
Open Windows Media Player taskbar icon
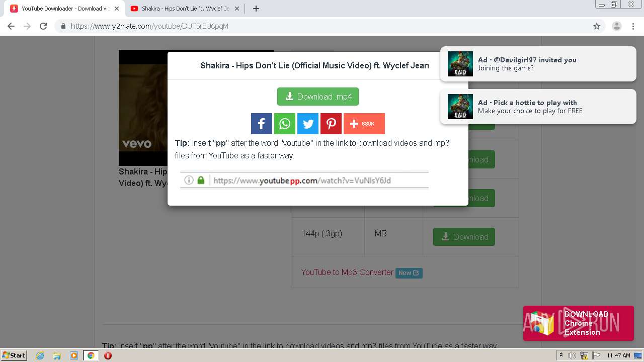click(x=74, y=355)
